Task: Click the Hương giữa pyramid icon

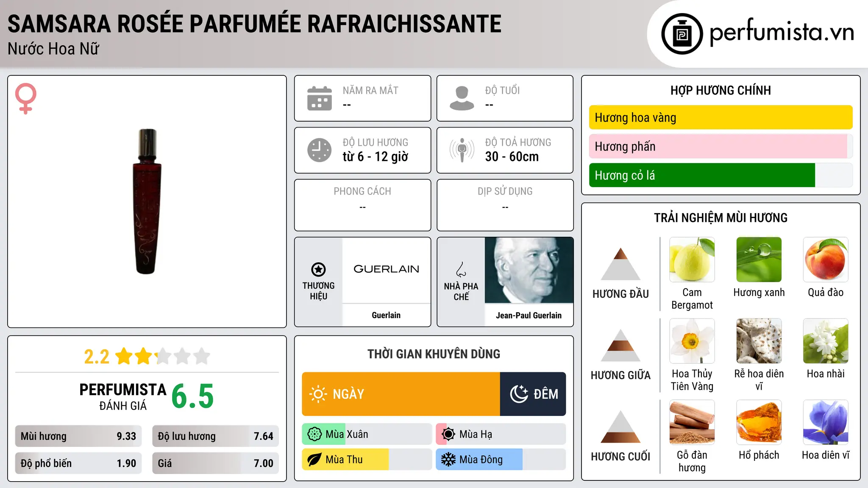Action: 620,345
